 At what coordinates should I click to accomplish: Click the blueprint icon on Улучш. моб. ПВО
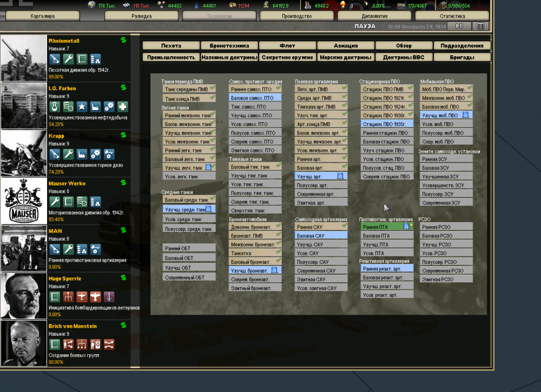[x=465, y=115]
